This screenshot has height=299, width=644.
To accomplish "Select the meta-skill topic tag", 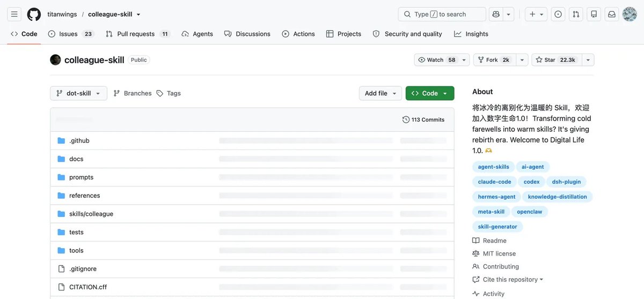I will coord(491,212).
